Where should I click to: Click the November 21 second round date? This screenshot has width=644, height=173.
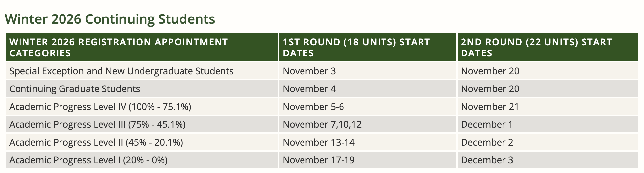pos(490,107)
